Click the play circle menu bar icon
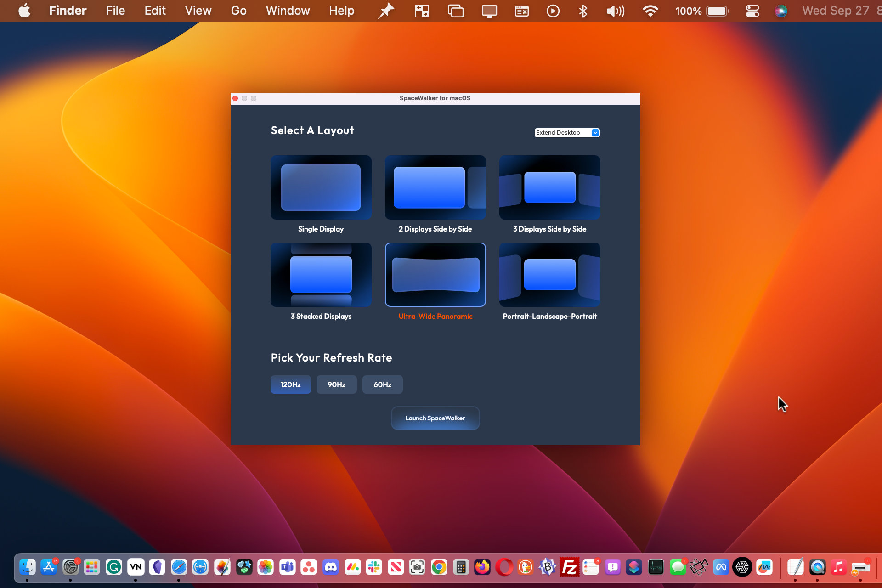The image size is (882, 588). coord(553,11)
